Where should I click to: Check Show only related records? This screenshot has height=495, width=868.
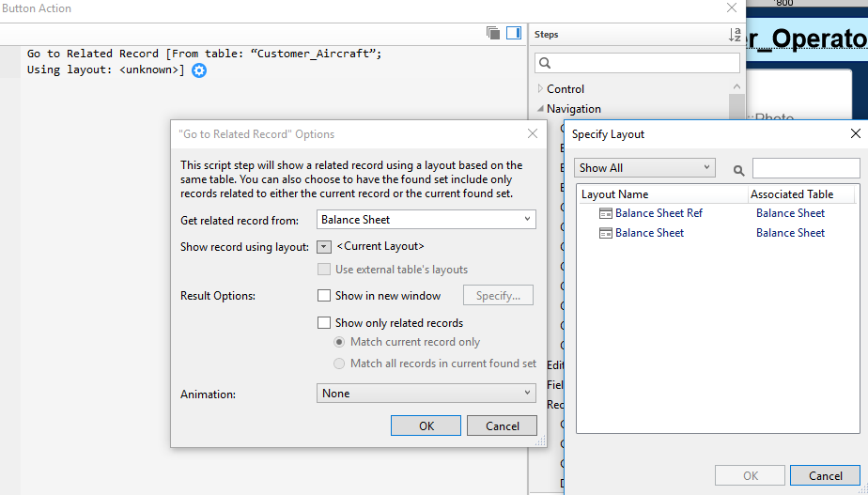pyautogui.click(x=324, y=323)
